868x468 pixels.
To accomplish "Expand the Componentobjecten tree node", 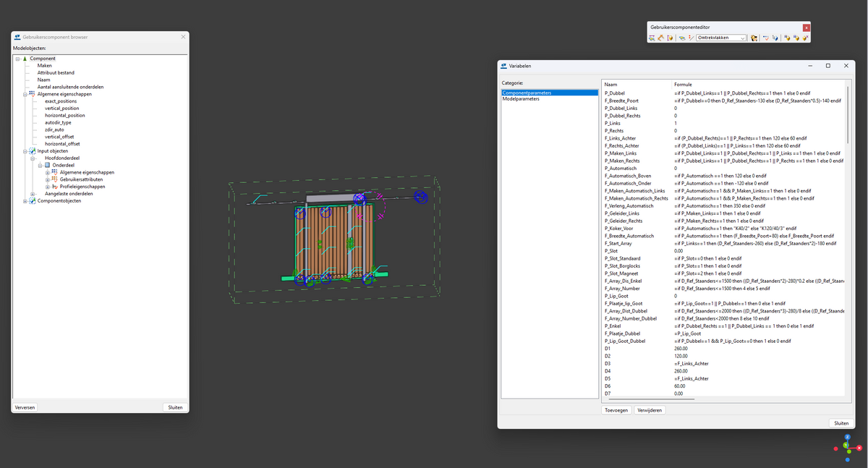I will coord(25,200).
